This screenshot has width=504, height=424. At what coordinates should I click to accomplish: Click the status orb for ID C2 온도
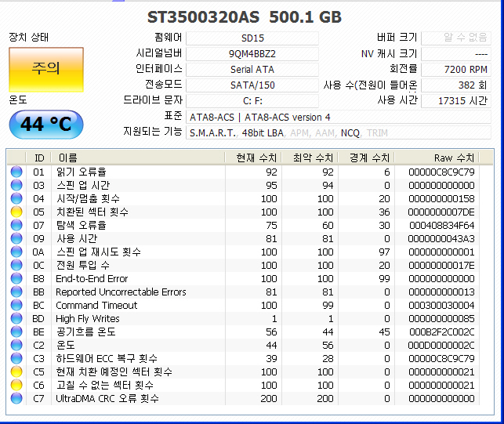pos(16,346)
